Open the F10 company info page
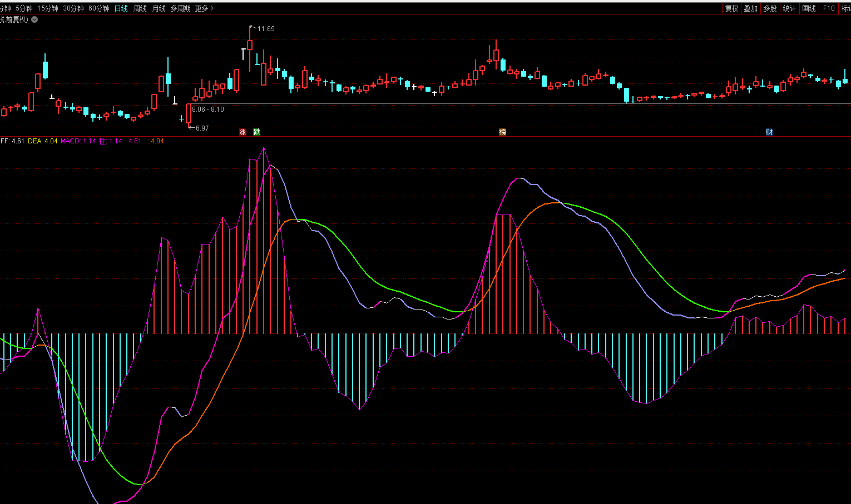 829,8
